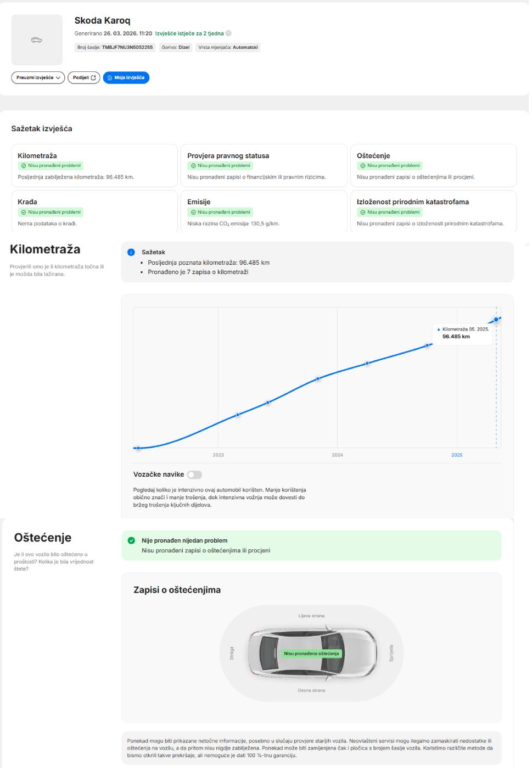Viewport: 532px width, 776px height.
Task: Toggle the Vozačke navike switch
Action: point(194,474)
